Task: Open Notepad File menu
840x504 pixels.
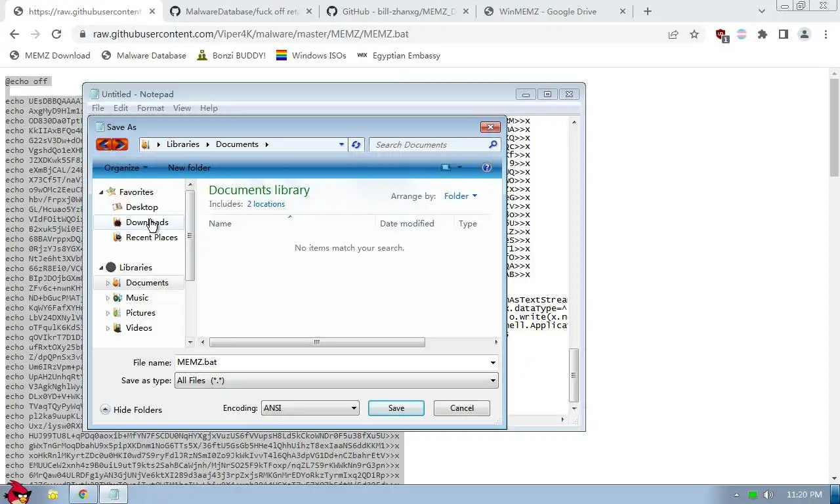Action: [98, 108]
